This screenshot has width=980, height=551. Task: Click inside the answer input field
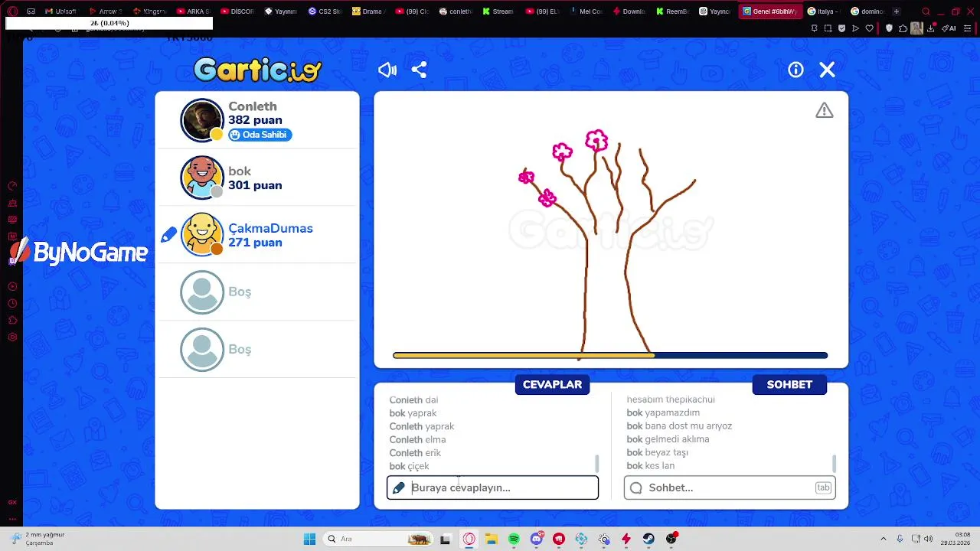pyautogui.click(x=492, y=487)
